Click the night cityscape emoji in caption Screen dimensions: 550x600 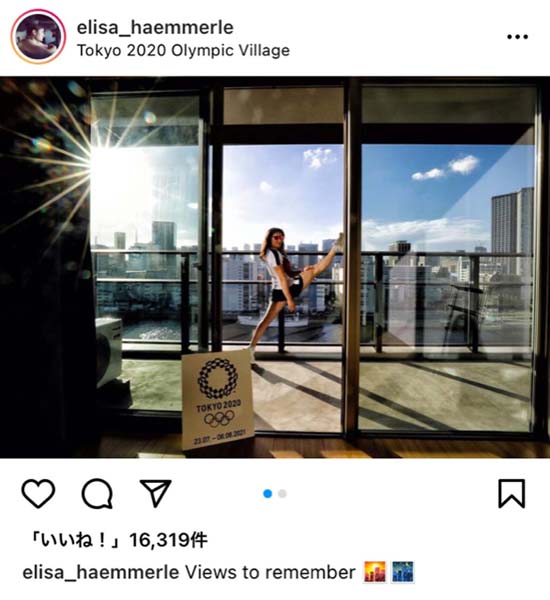[x=402, y=572]
